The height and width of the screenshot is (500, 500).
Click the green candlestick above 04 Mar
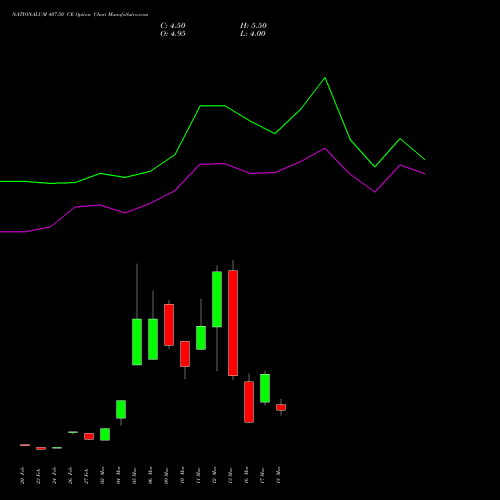(121, 409)
